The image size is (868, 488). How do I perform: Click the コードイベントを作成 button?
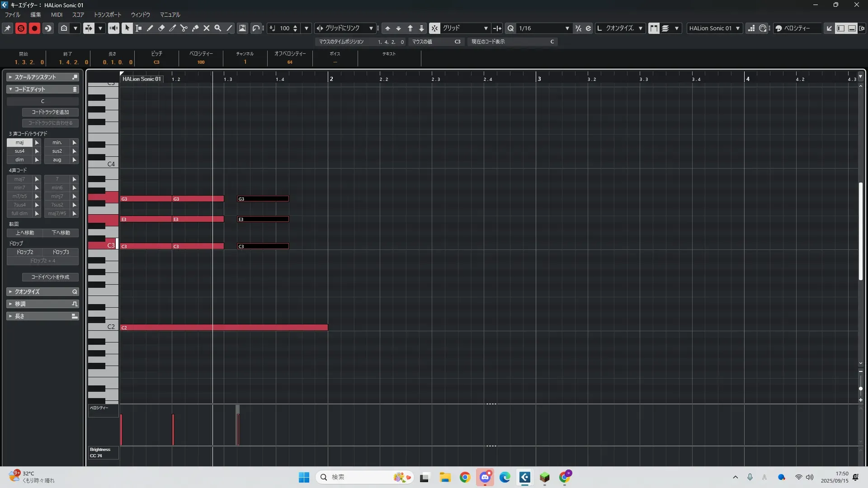[x=50, y=277]
